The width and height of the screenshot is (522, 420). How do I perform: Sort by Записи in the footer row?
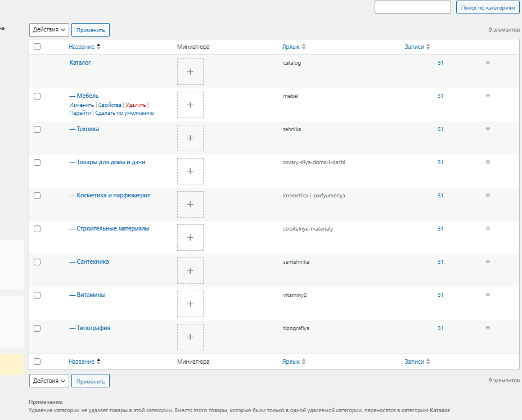(417, 362)
